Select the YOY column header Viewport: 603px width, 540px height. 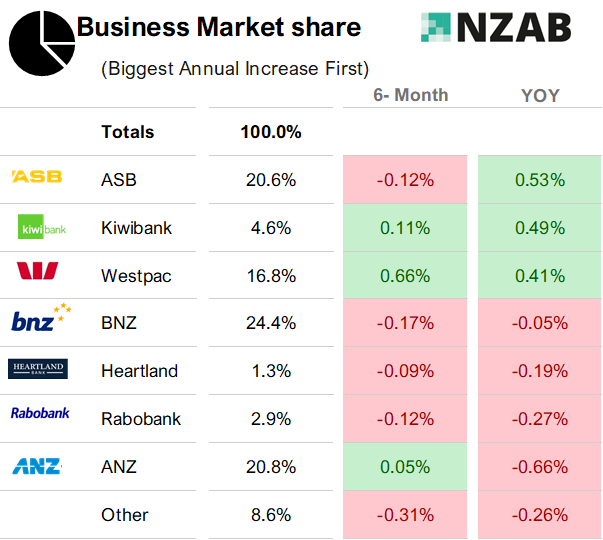540,96
